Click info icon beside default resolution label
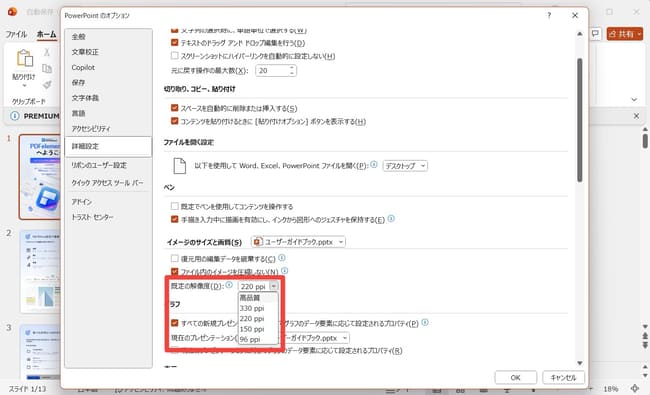The width and height of the screenshot is (650, 395). (x=229, y=285)
